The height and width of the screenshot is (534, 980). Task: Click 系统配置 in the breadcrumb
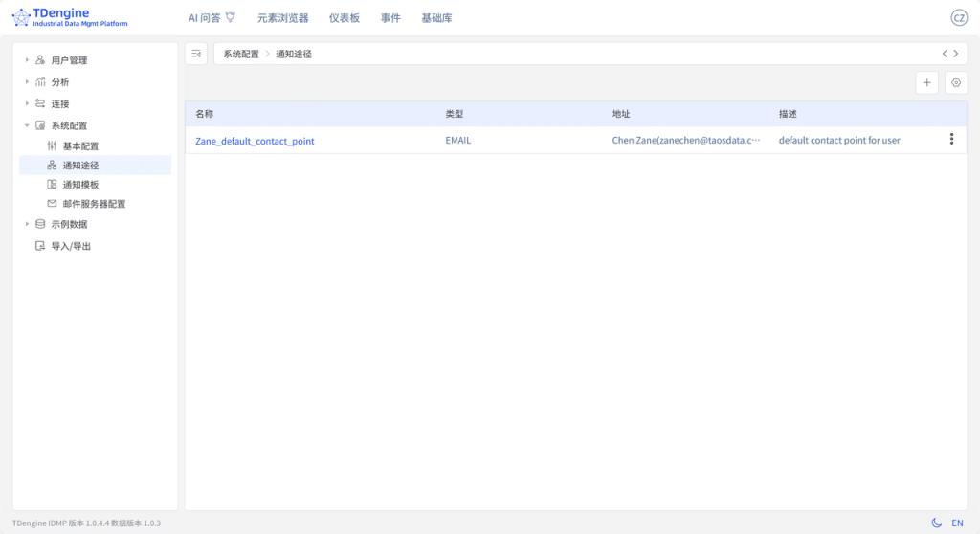(241, 55)
